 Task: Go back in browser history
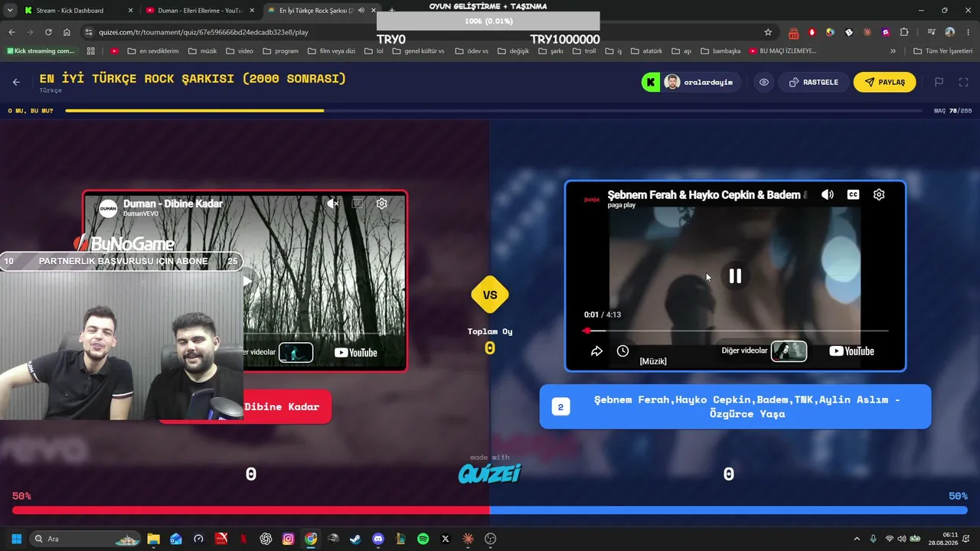click(11, 32)
